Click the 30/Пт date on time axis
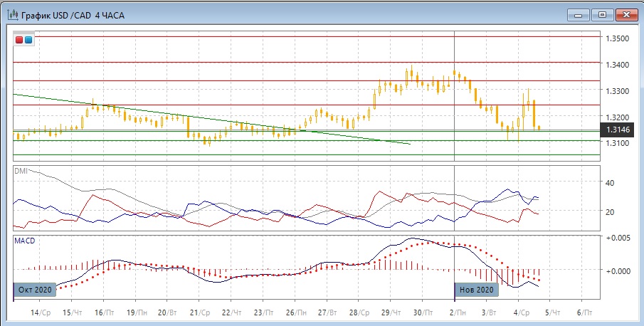 [424, 312]
